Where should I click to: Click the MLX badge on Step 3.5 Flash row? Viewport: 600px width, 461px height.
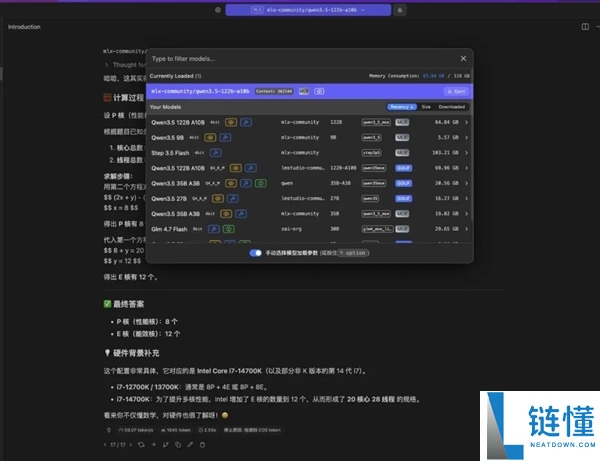click(x=402, y=153)
